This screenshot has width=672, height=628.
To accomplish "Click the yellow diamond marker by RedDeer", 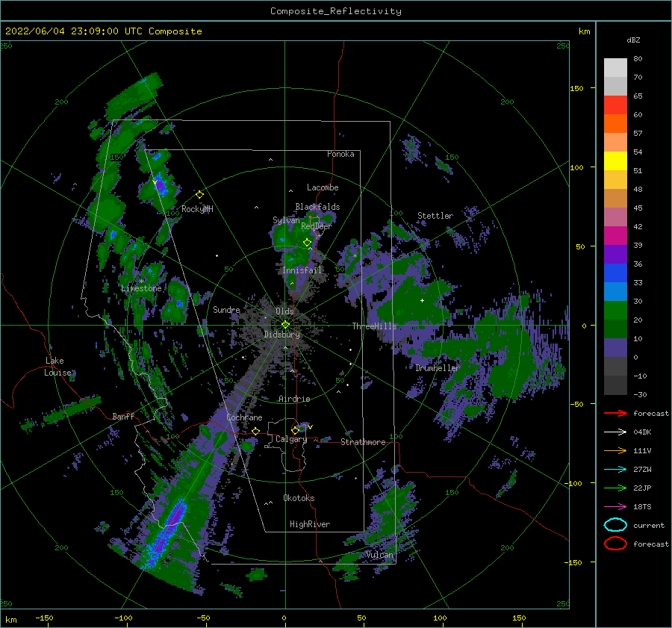I will 308,243.
